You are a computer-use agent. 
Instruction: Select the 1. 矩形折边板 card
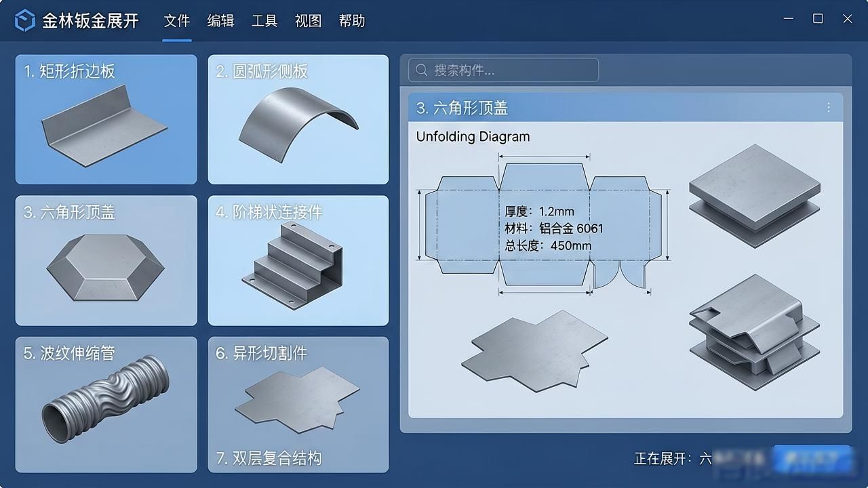(106, 119)
